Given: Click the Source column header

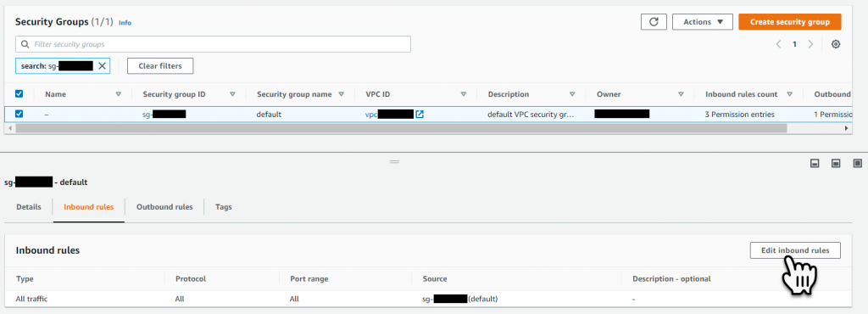Looking at the screenshot, I should click(x=435, y=278).
